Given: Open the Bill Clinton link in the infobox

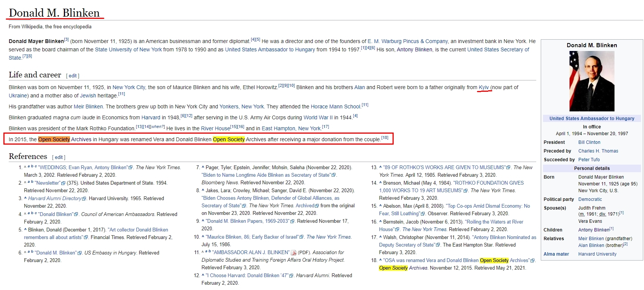Looking at the screenshot, I should click(x=589, y=142).
